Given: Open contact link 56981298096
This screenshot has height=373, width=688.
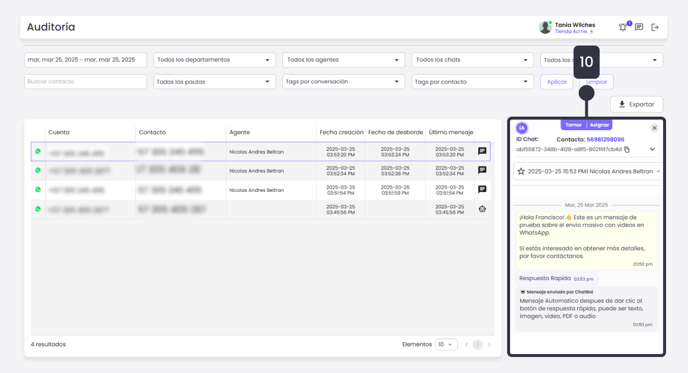Looking at the screenshot, I should pyautogui.click(x=605, y=140).
